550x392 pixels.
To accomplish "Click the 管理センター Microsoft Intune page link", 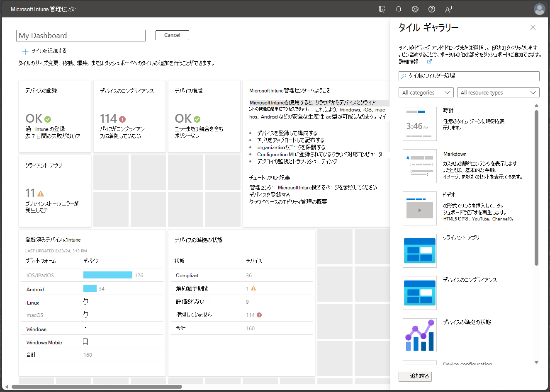I will click(x=313, y=188).
